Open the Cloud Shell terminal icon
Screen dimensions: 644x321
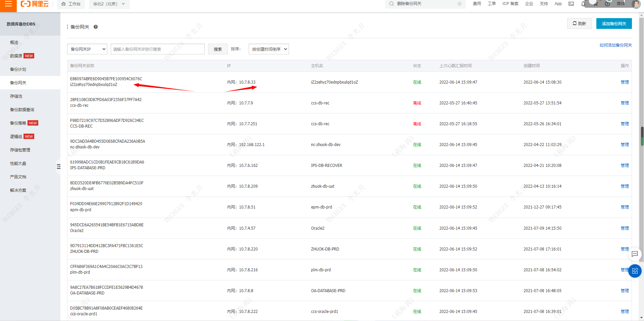click(x=571, y=4)
